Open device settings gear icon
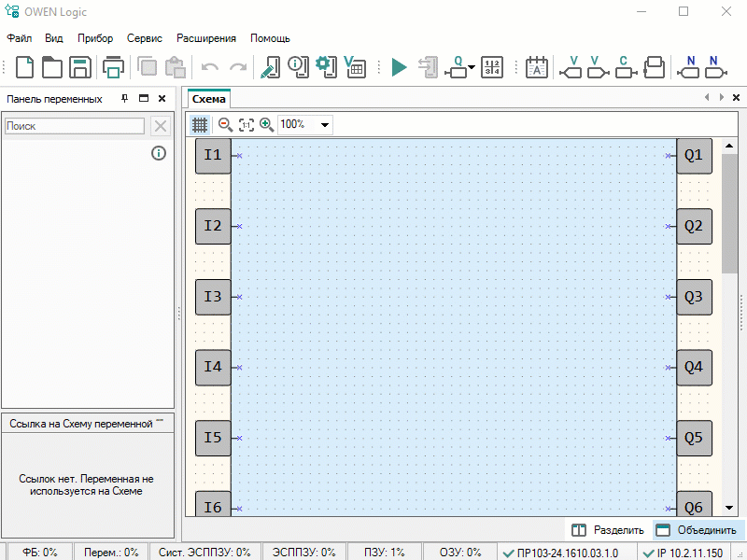Viewport: 747px width, 560px height. (325, 67)
